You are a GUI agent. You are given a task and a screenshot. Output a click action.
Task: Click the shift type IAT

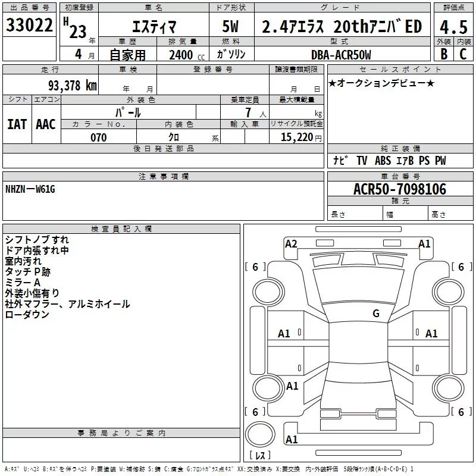17,124
